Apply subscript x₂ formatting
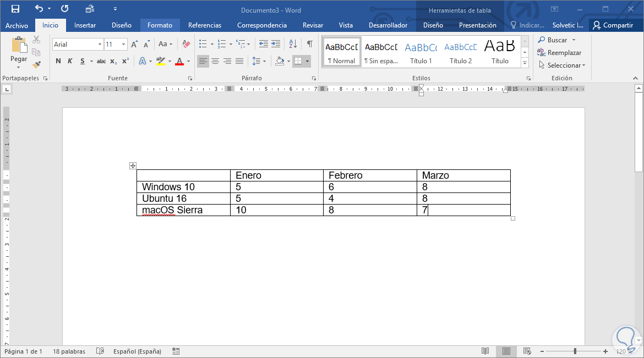Screen dimensions: 644x358 click(113, 61)
